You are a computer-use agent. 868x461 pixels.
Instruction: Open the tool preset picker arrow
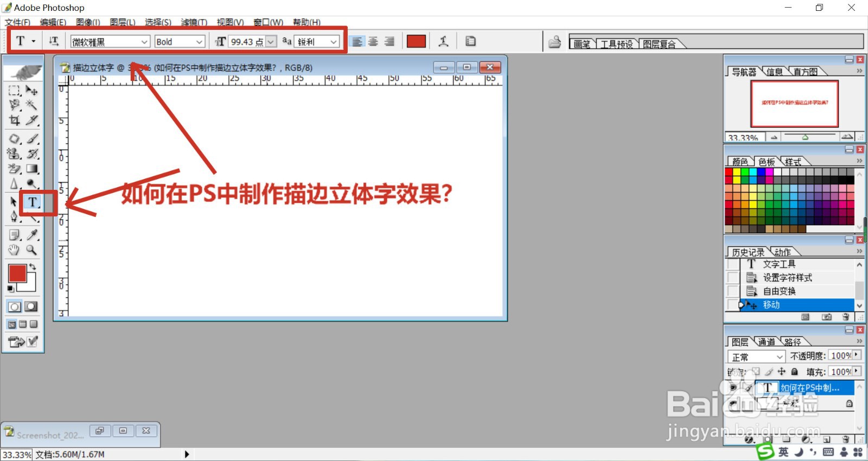point(34,41)
